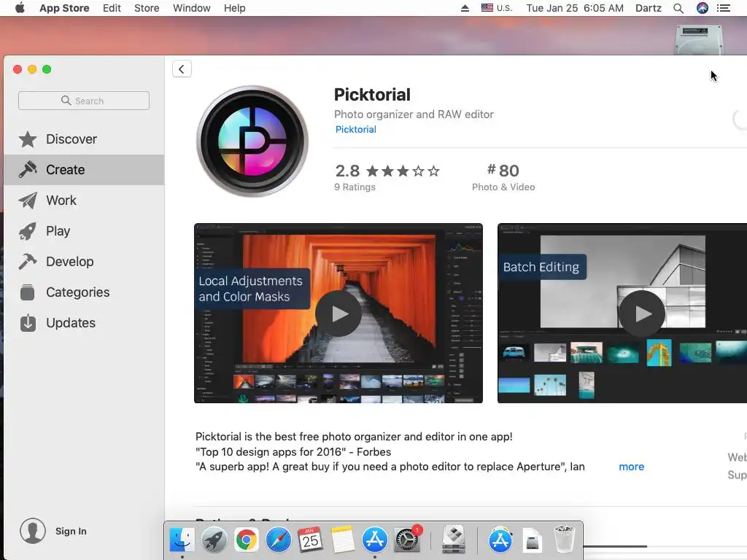Click the account avatar next to Sign In
This screenshot has width=747, height=560.
[32, 531]
